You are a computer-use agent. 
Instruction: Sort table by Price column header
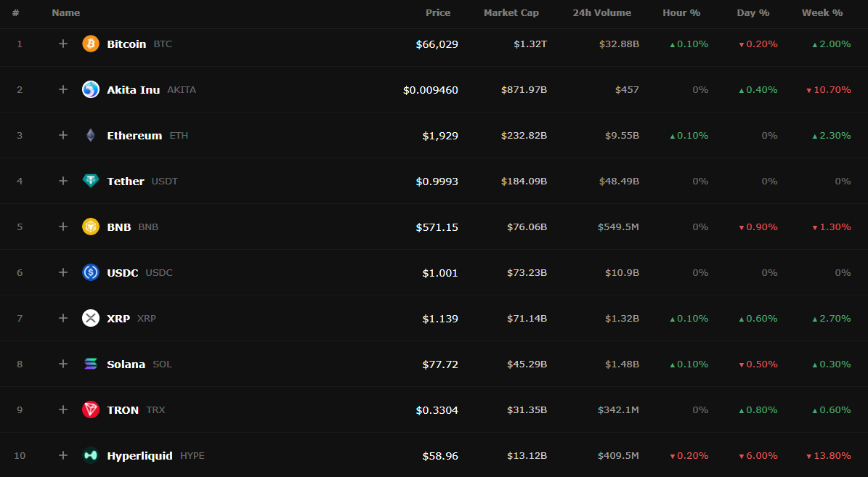438,13
